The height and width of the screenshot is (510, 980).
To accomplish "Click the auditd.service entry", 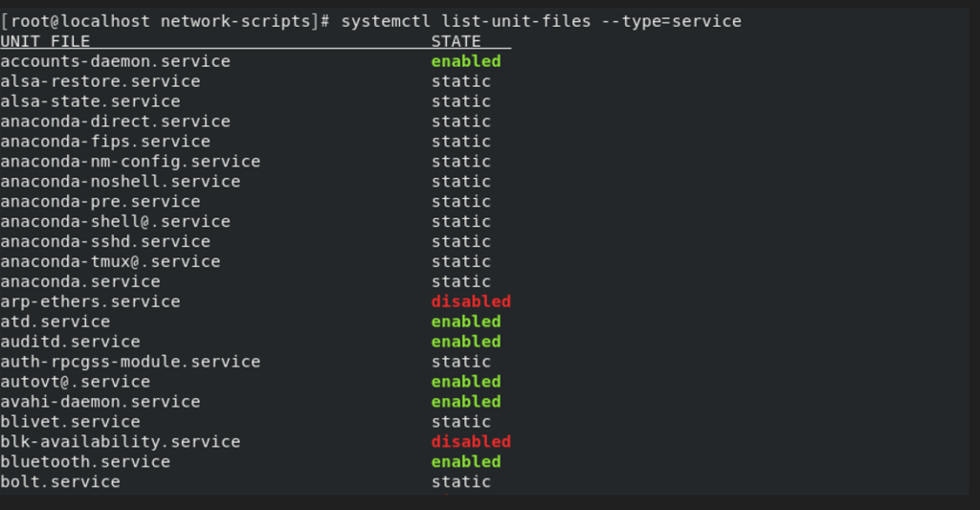I will [x=70, y=342].
